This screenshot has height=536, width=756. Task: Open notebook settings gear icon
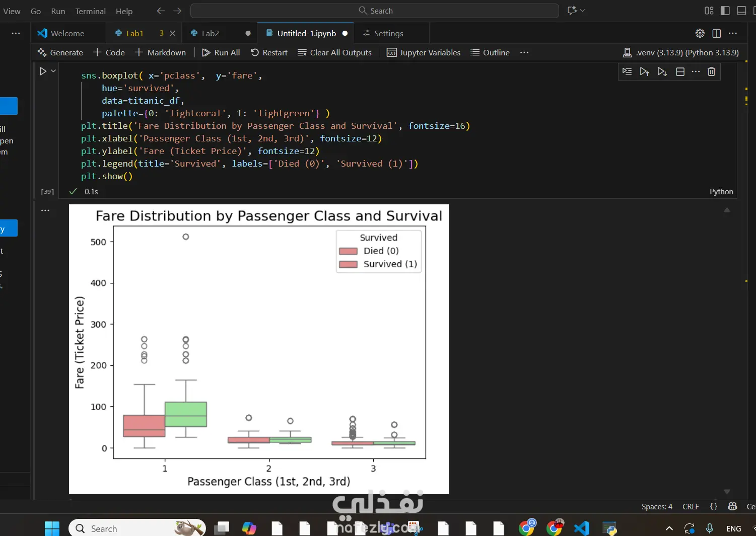coord(700,33)
